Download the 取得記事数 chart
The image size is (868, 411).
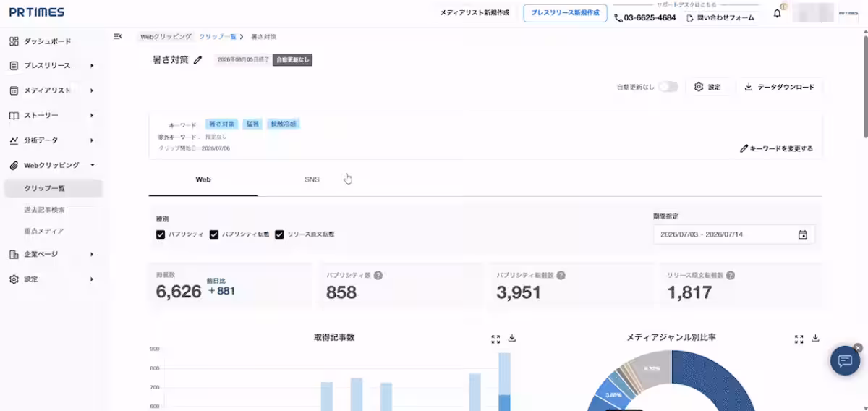(x=512, y=338)
